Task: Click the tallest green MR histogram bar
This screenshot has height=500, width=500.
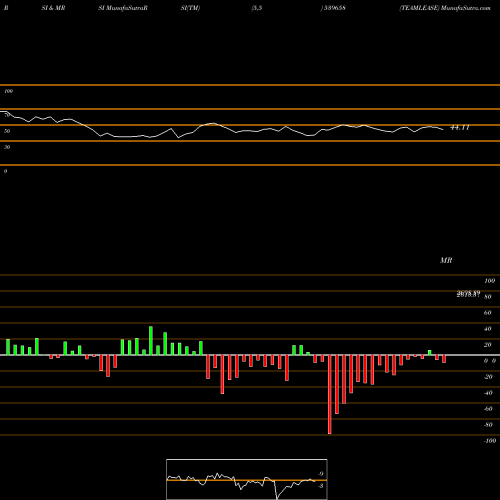Action: 151,341
